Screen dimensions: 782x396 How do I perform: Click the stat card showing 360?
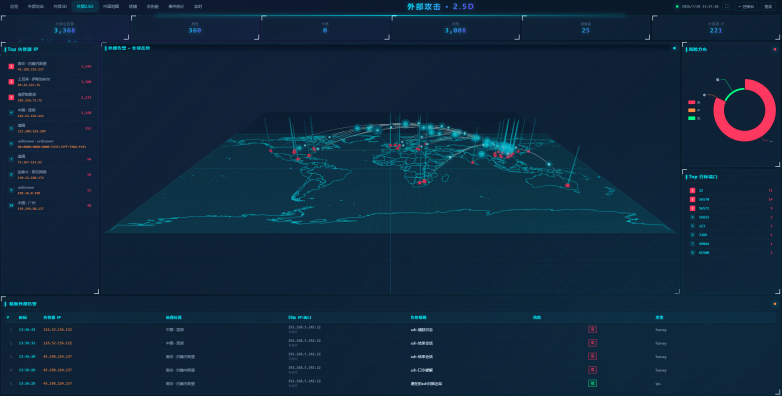pyautogui.click(x=195, y=27)
